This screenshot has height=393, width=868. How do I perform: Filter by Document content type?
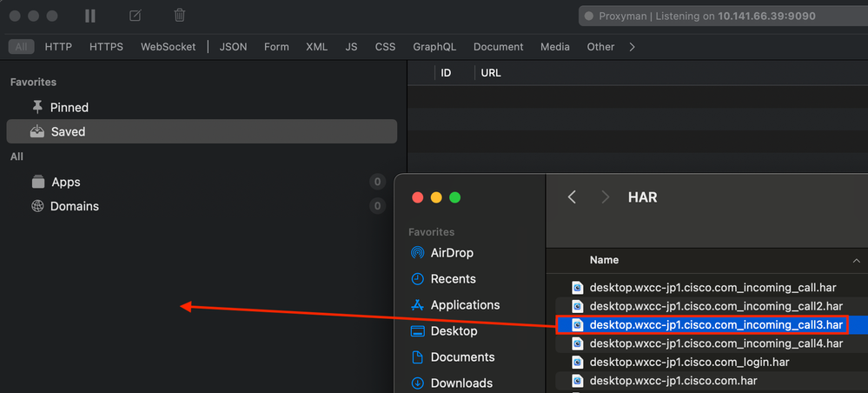point(498,47)
